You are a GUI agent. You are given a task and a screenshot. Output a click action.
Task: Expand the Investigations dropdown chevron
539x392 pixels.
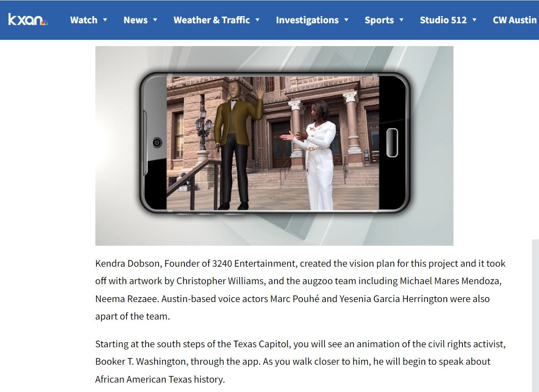[346, 21]
